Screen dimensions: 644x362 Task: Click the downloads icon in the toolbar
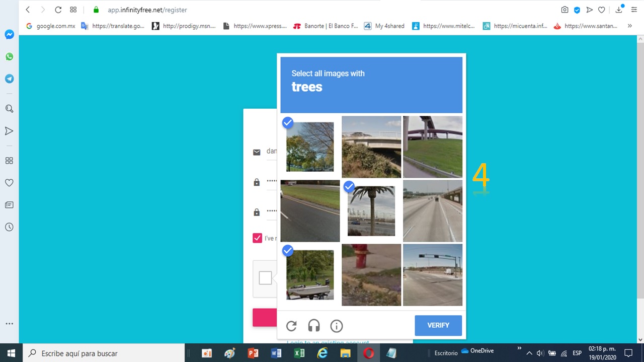click(619, 10)
